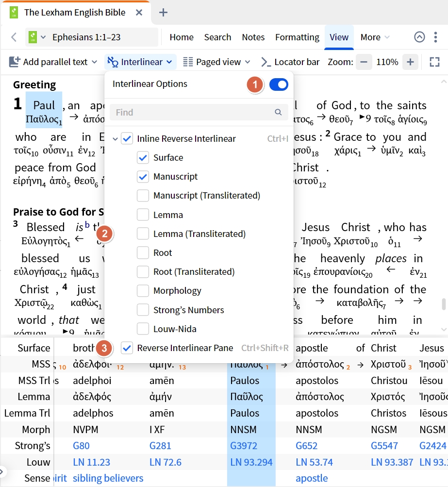Check the Lemma option
The height and width of the screenshot is (487, 448).
(x=143, y=215)
